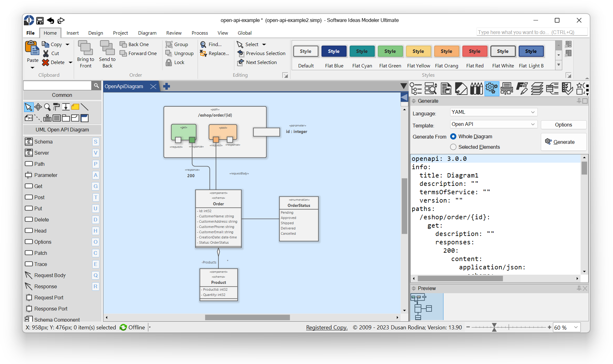Viewport: 613px width, 364px height.
Task: Select the Request Body toolbox item
Action: (62, 275)
